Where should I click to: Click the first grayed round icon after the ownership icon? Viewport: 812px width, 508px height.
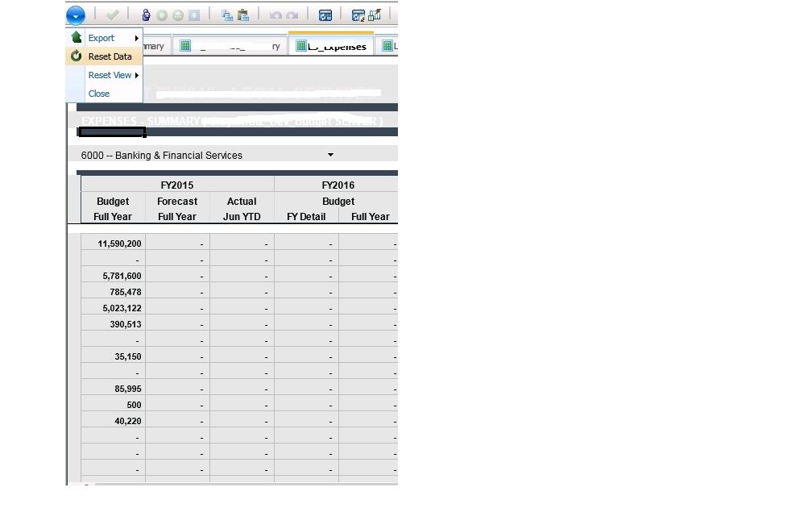click(x=162, y=15)
